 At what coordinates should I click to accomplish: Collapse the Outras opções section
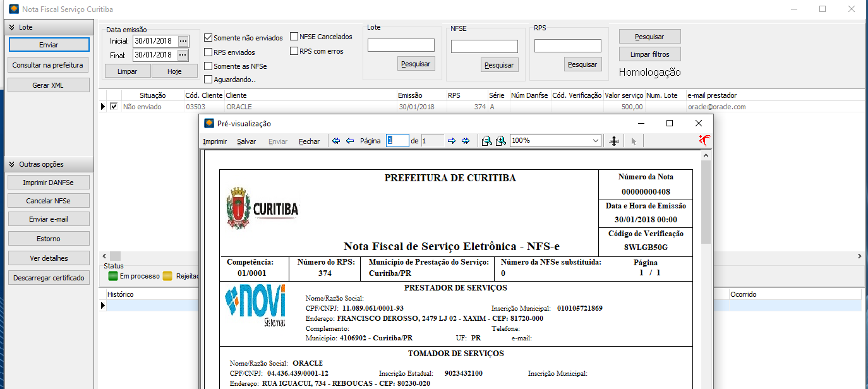pyautogui.click(x=12, y=164)
